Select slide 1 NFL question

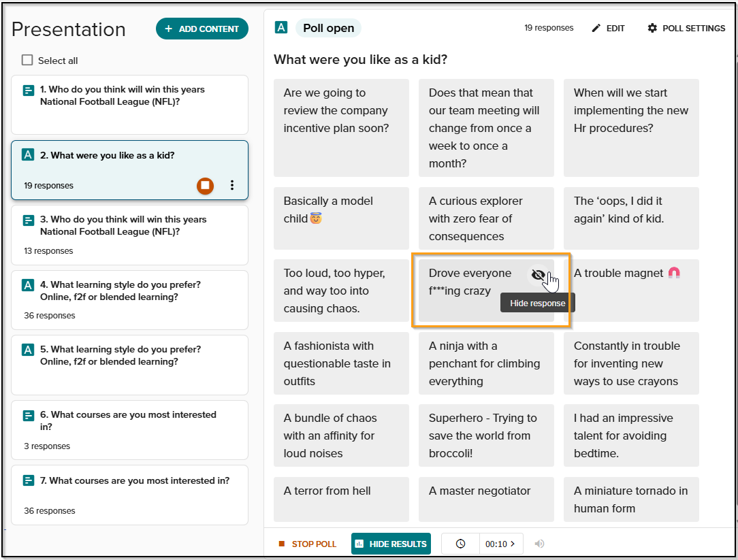pos(129,105)
